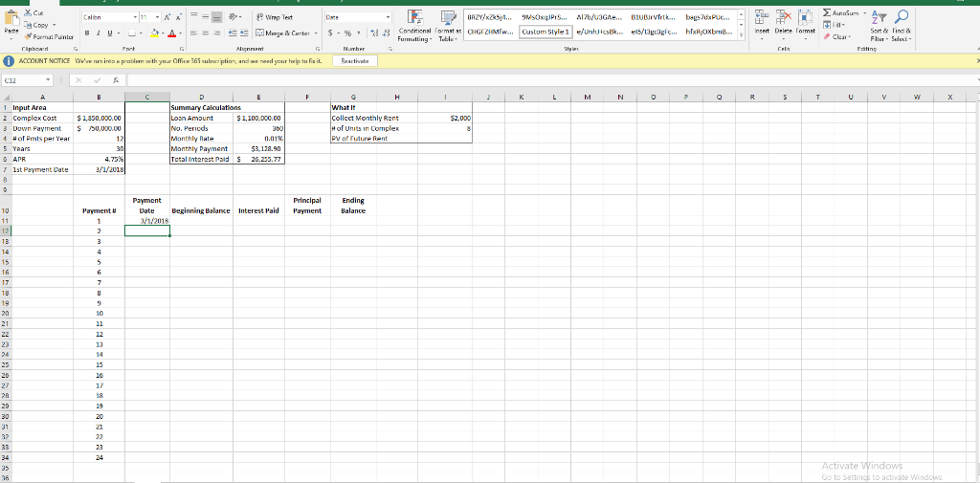The width and height of the screenshot is (980, 483).
Task: Open the Name Box dropdown arrow
Action: coord(49,80)
